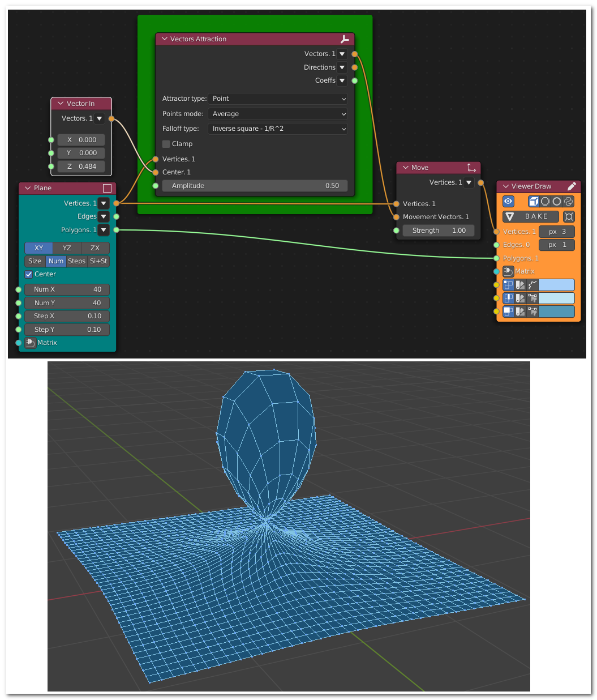Image resolution: width=597 pixels, height=700 pixels.
Task: Open the Points mode dropdown
Action: 278,114
